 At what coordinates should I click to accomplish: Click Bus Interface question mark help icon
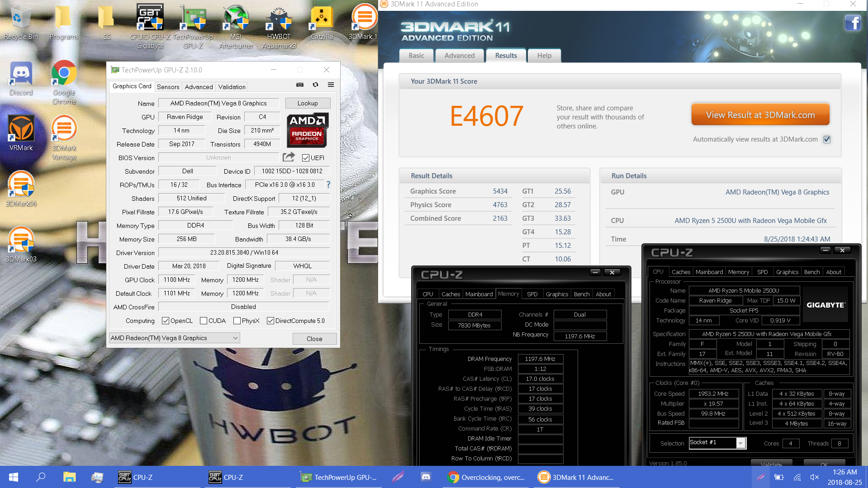pos(328,185)
